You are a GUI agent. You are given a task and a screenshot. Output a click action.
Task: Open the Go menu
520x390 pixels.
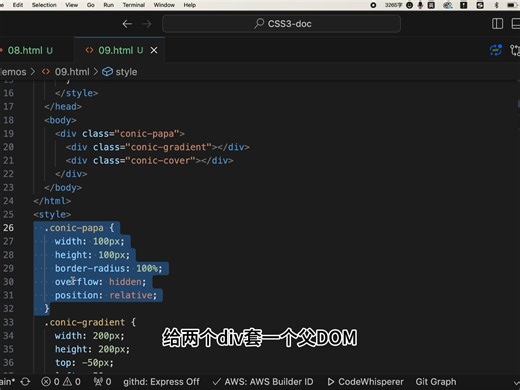91,5
